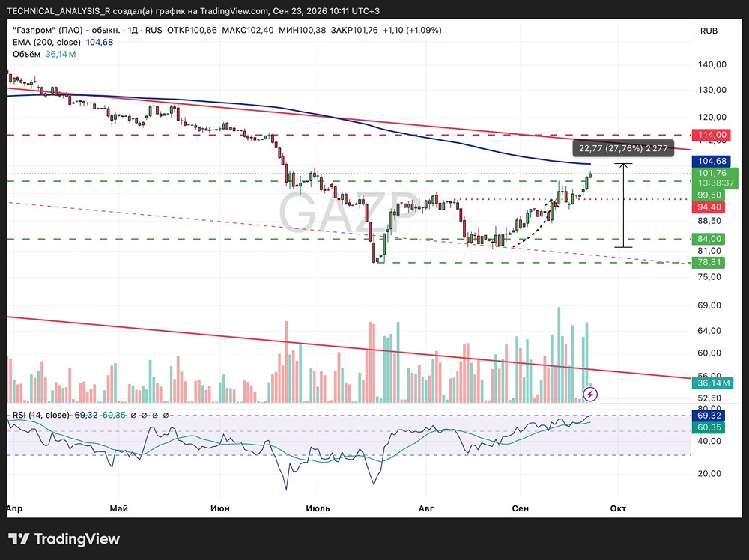Viewport: 749px width, 560px height.
Task: Click the Авг label on time axis
Action: pos(426,508)
